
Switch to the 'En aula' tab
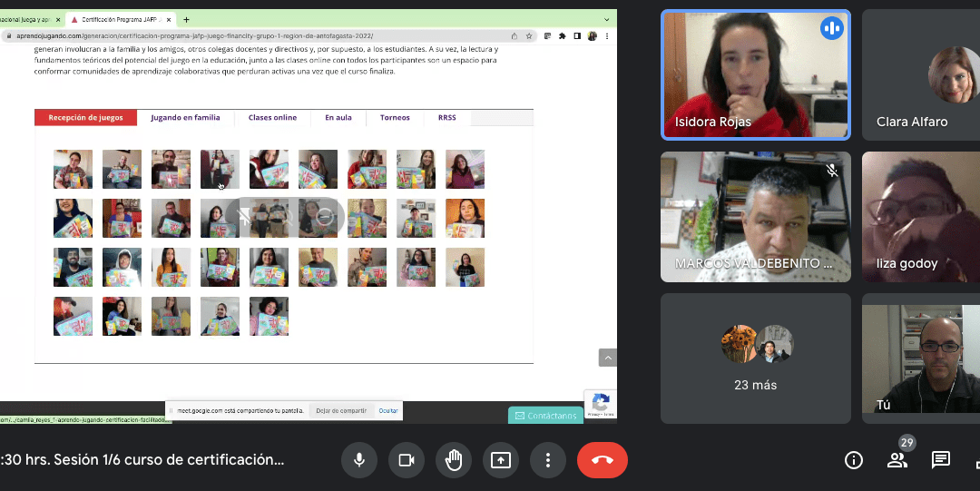(338, 118)
